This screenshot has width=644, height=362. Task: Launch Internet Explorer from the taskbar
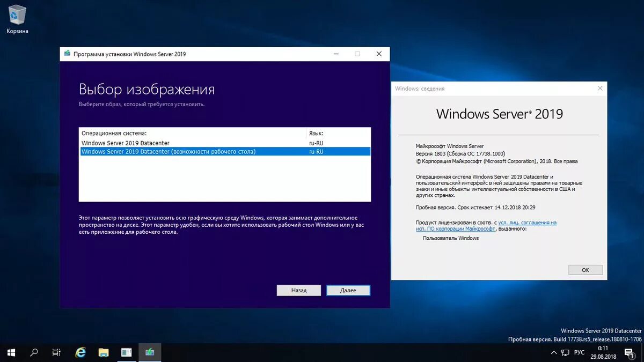pos(80,352)
